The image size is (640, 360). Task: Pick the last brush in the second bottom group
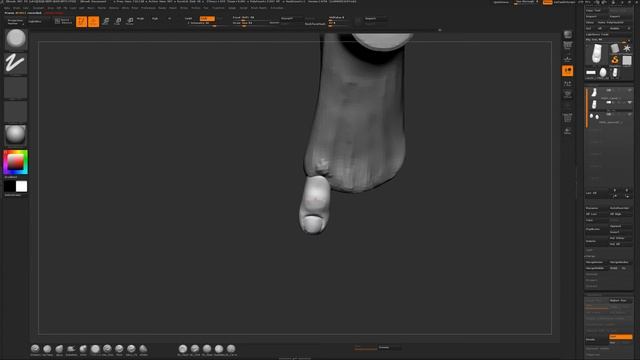(231, 349)
